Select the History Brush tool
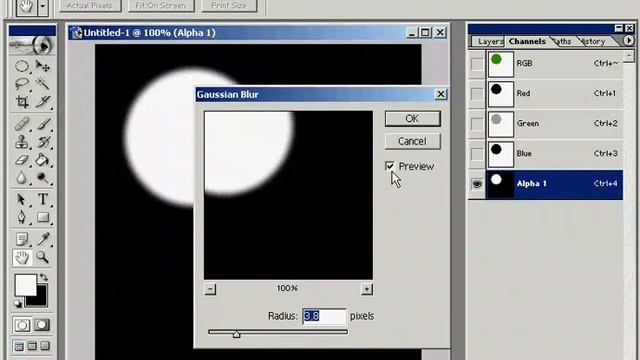 pos(42,142)
